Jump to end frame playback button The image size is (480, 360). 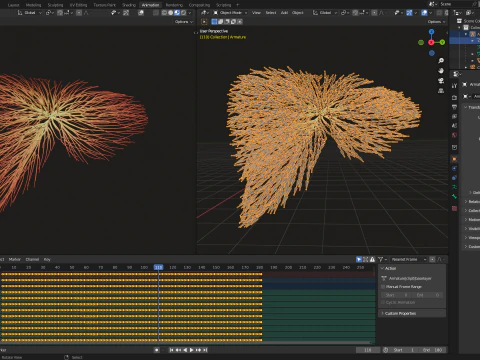coord(205,350)
